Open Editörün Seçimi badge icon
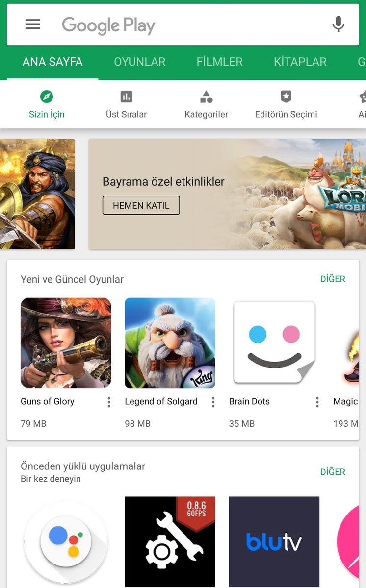Screen dimensions: 366x588 click(x=286, y=96)
